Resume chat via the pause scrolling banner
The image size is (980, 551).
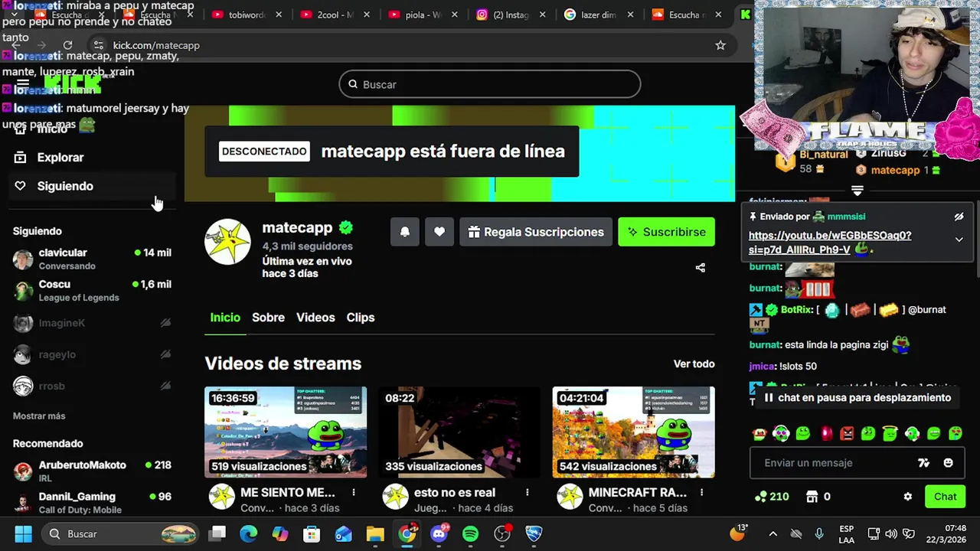tap(857, 397)
